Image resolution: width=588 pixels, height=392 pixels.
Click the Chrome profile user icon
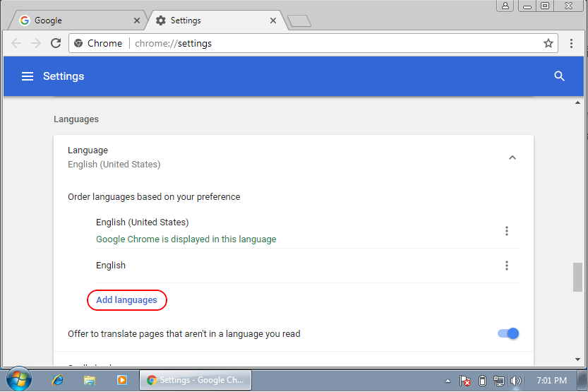505,6
